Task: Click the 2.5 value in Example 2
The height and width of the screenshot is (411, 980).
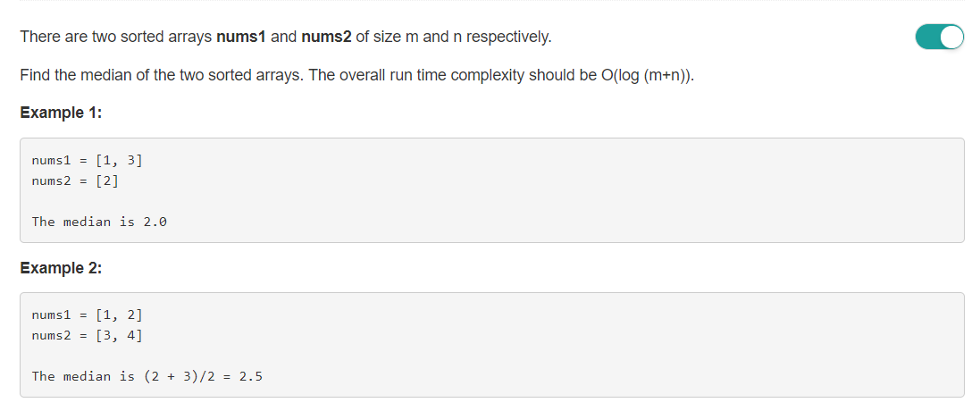Action: pos(251,376)
